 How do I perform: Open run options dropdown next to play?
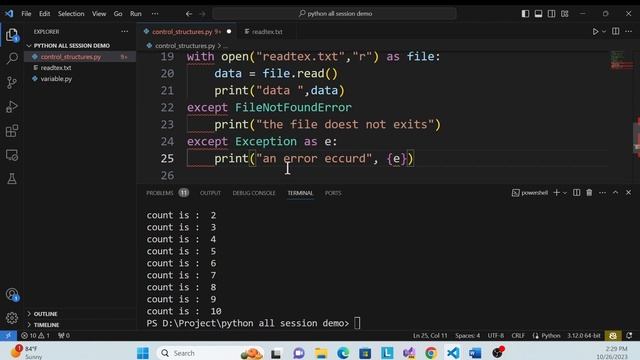tap(604, 31)
